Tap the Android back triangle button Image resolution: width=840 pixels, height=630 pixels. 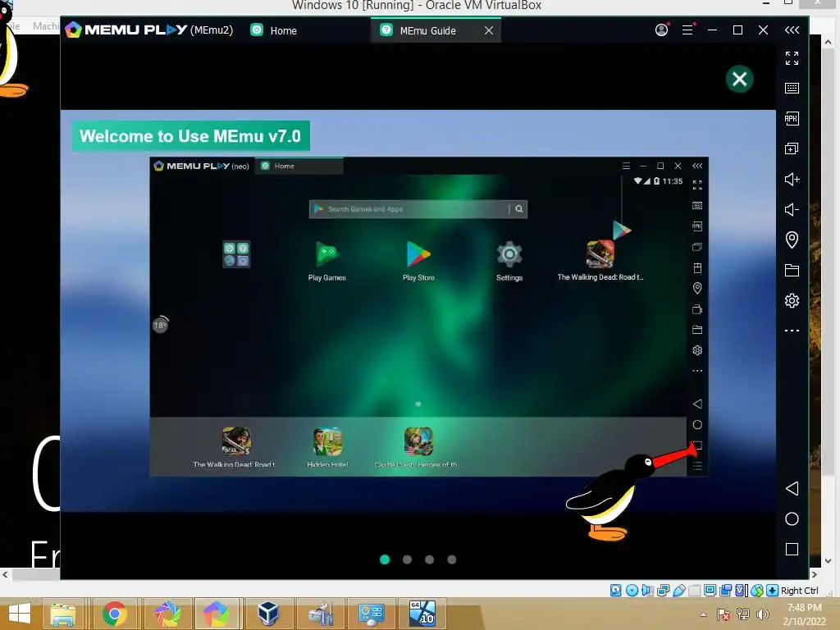792,488
